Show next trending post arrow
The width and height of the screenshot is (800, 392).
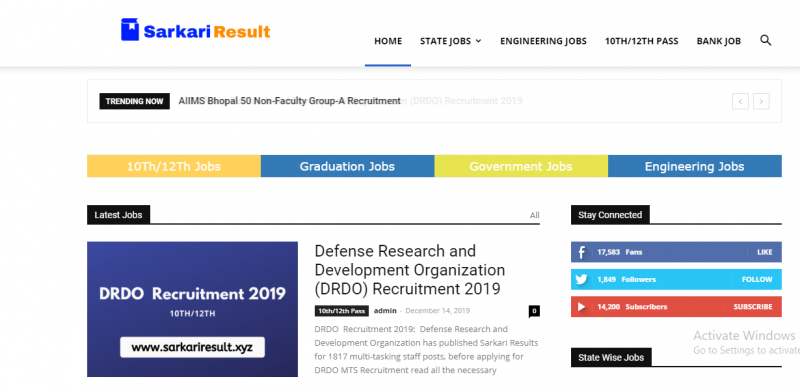761,101
